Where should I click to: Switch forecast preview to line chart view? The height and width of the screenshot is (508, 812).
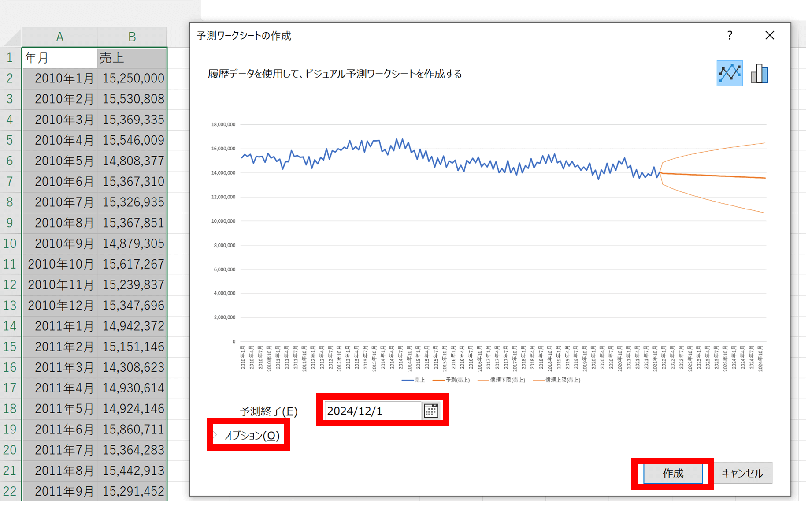coord(731,73)
